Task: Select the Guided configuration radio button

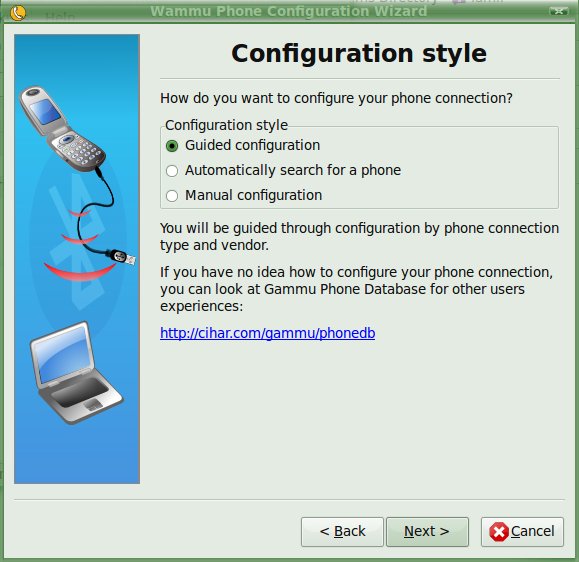Action: (x=172, y=146)
